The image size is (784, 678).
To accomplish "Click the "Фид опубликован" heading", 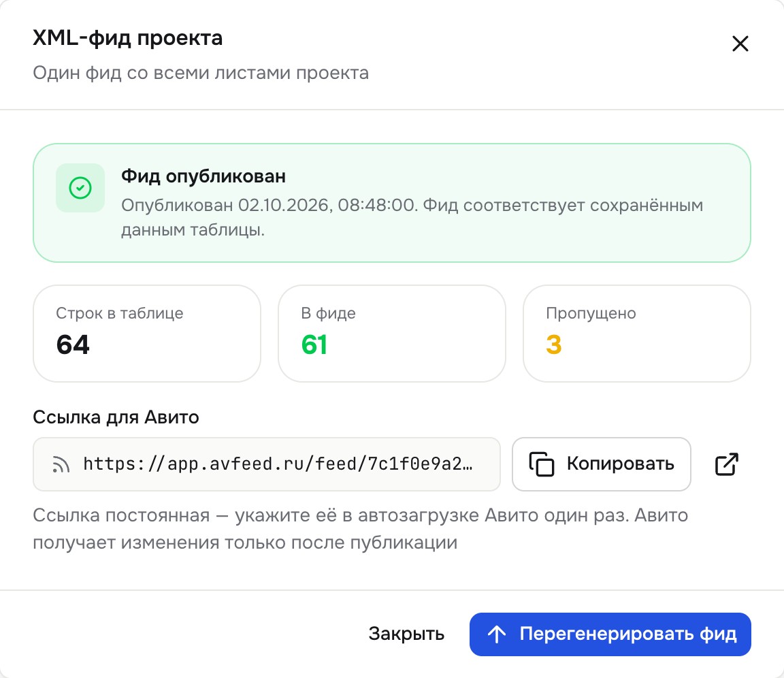I will pyautogui.click(x=203, y=176).
